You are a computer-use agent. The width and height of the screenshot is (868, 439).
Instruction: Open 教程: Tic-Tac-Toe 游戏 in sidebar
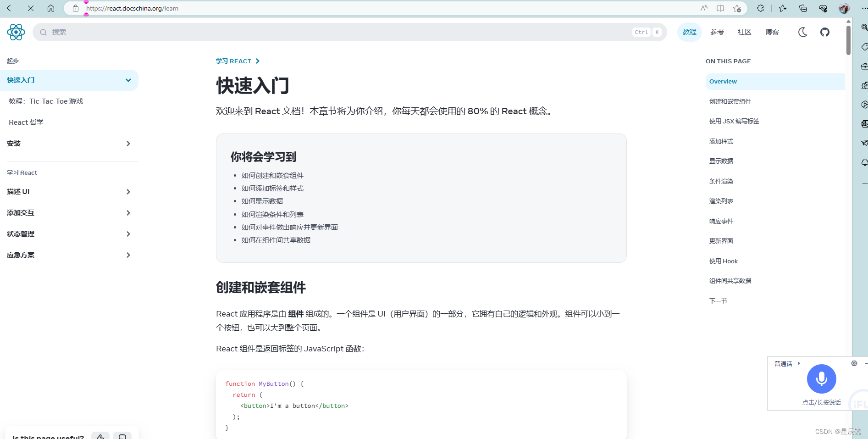point(46,101)
